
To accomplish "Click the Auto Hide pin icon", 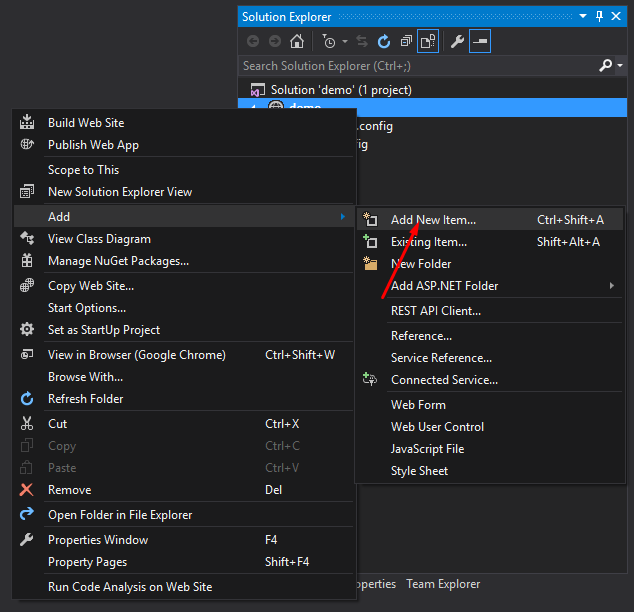I will pos(599,16).
